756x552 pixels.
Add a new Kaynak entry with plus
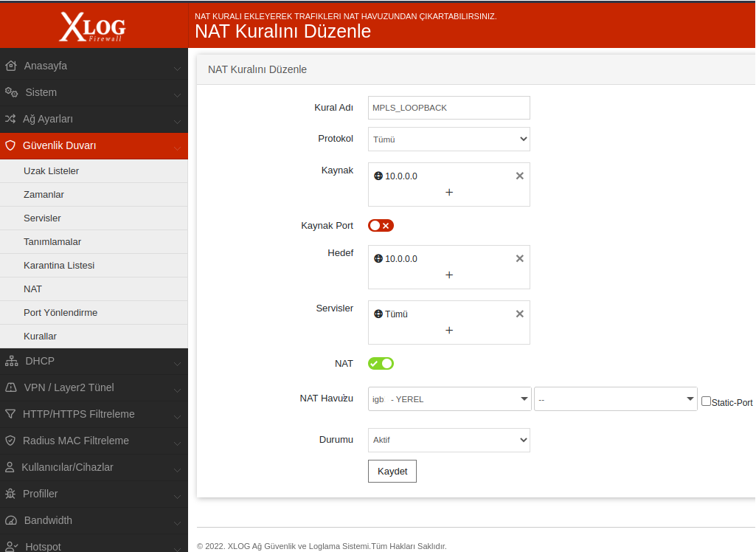tap(449, 192)
